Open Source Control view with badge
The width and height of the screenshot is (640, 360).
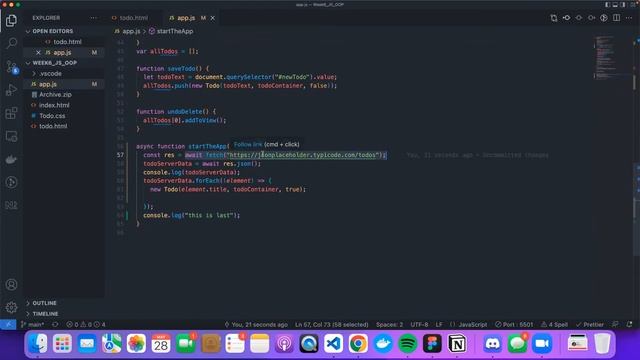pyautogui.click(x=11, y=67)
